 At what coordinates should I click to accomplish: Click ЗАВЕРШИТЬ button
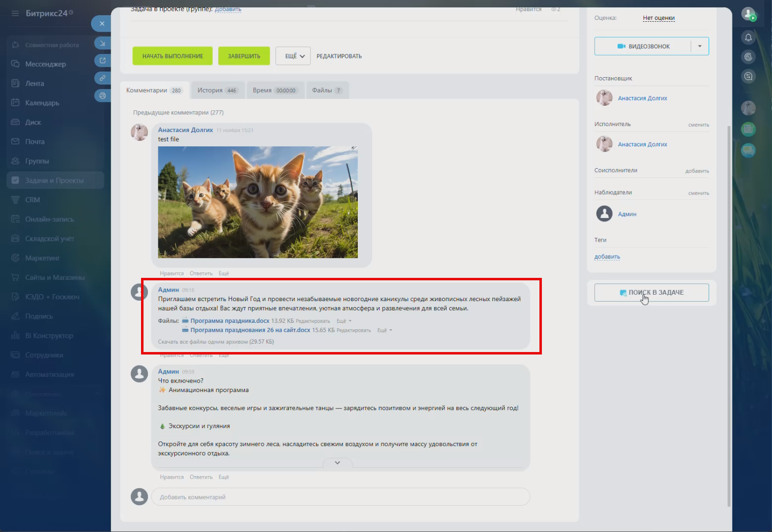click(244, 56)
